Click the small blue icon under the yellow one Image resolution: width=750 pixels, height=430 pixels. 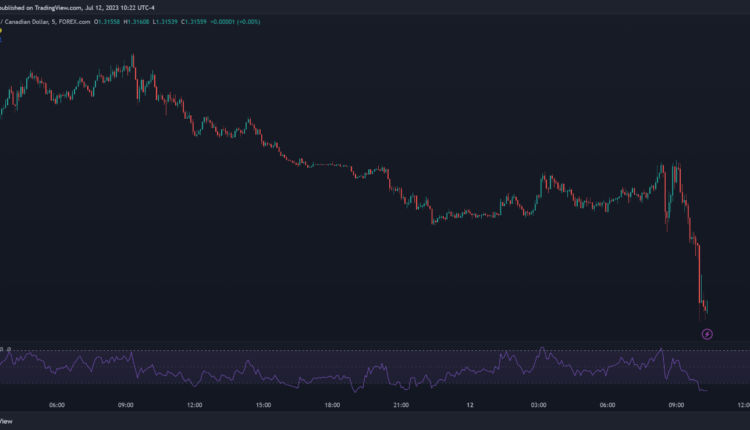pyautogui.click(x=1, y=40)
